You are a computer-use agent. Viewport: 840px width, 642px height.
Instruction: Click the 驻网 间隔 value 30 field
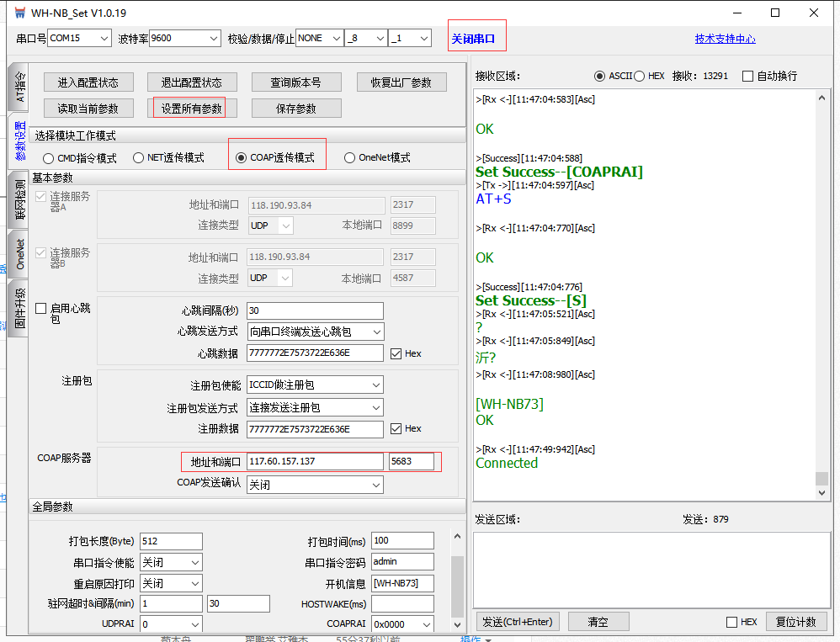pyautogui.click(x=238, y=603)
